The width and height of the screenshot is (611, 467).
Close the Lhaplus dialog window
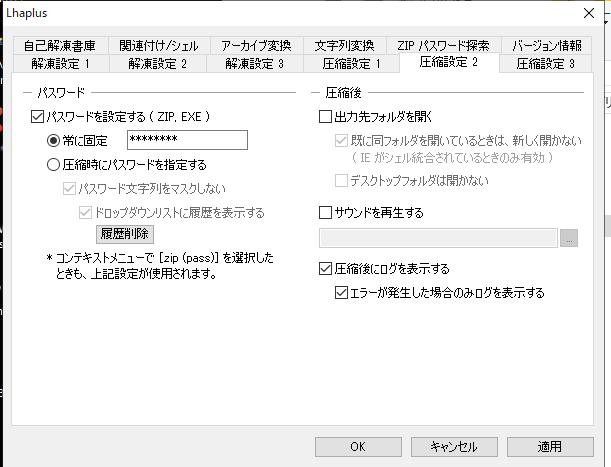click(589, 13)
